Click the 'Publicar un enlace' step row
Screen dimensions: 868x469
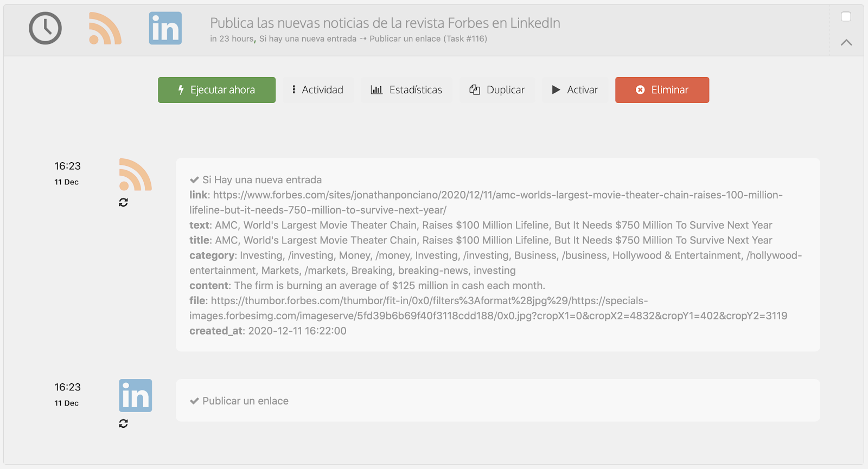tap(497, 401)
